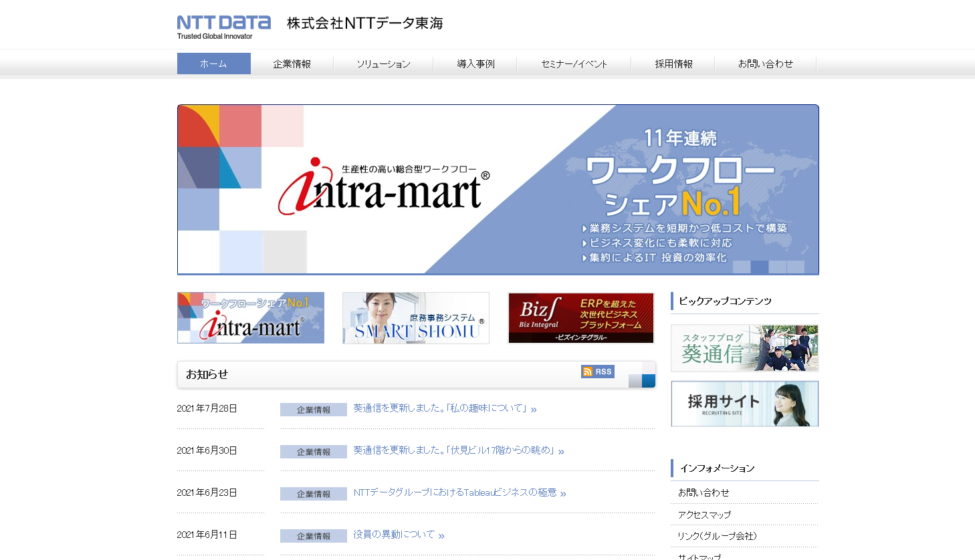Select 採用情報 in the navigation bar
975x560 pixels.
pyautogui.click(x=673, y=63)
